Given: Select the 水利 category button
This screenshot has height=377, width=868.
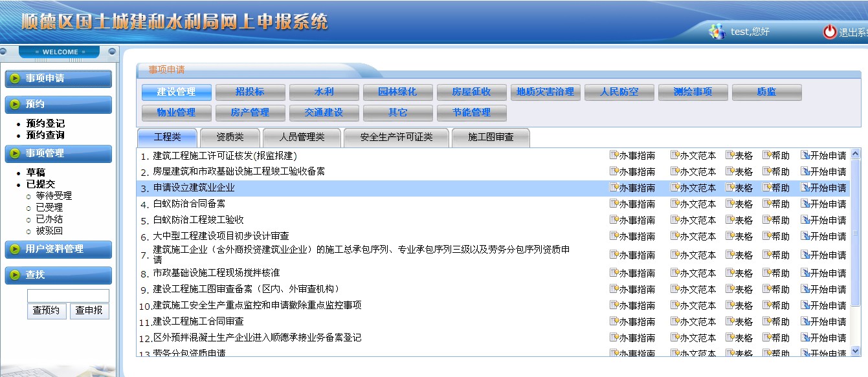Looking at the screenshot, I should [324, 92].
